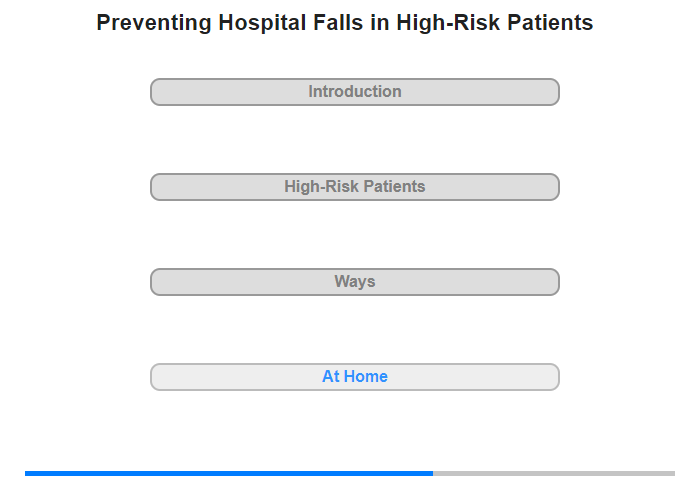The height and width of the screenshot is (480, 700).
Task: Click the right edge of At Home bar
Action: 555,377
